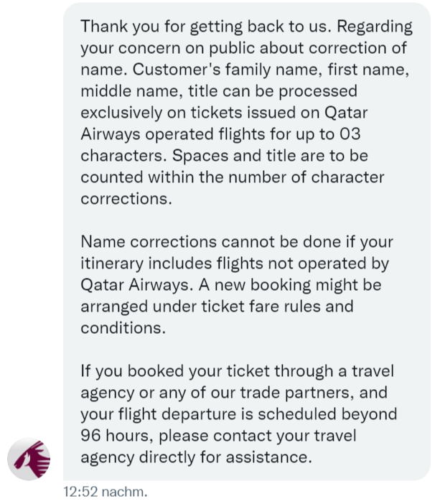Click the line "middle name, title can be processed"
The height and width of the screenshot is (504, 435).
pos(219,91)
